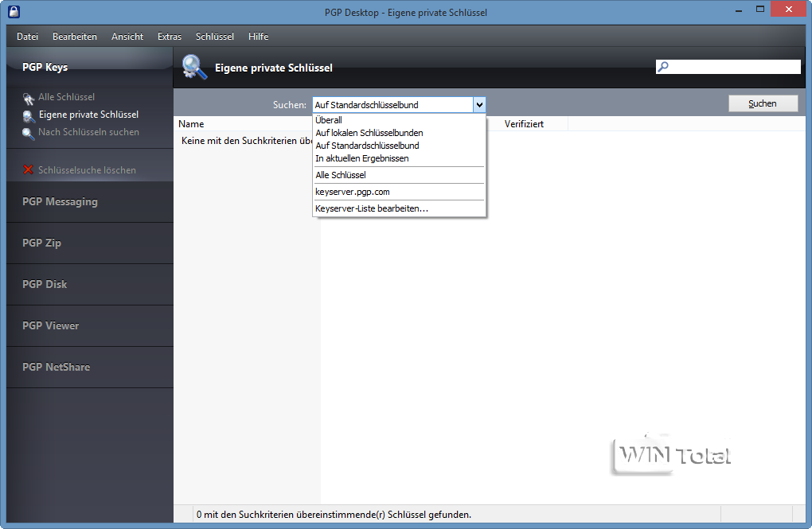The width and height of the screenshot is (812, 529).
Task: Click the 'Keine mit den Suchkriterien' message
Action: coord(247,141)
